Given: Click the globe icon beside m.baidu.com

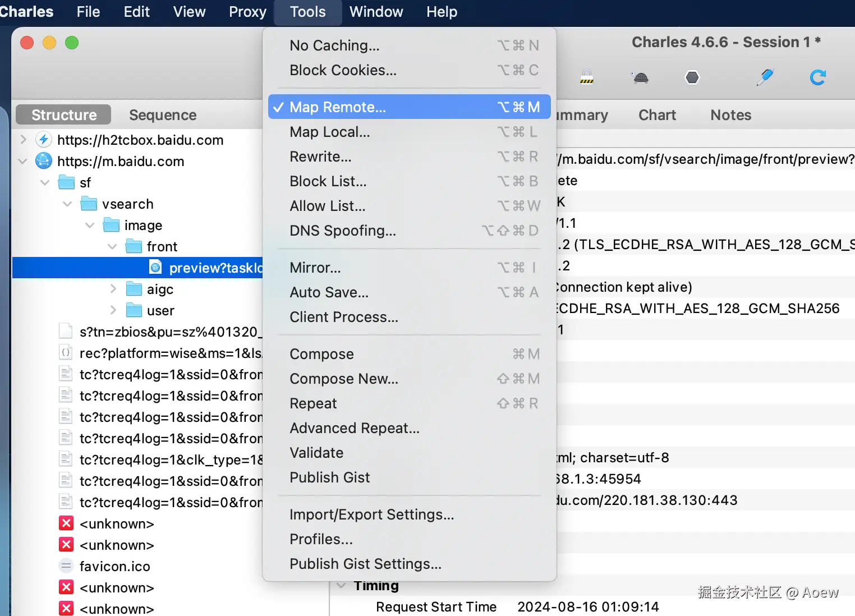Looking at the screenshot, I should click(x=44, y=161).
